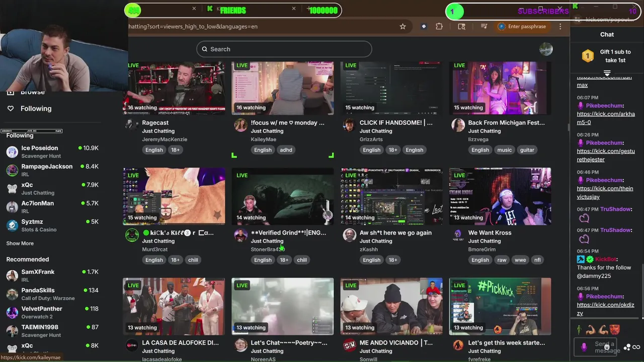Open the media controls icon in toolbar
The width and height of the screenshot is (644, 362).
tap(484, 27)
